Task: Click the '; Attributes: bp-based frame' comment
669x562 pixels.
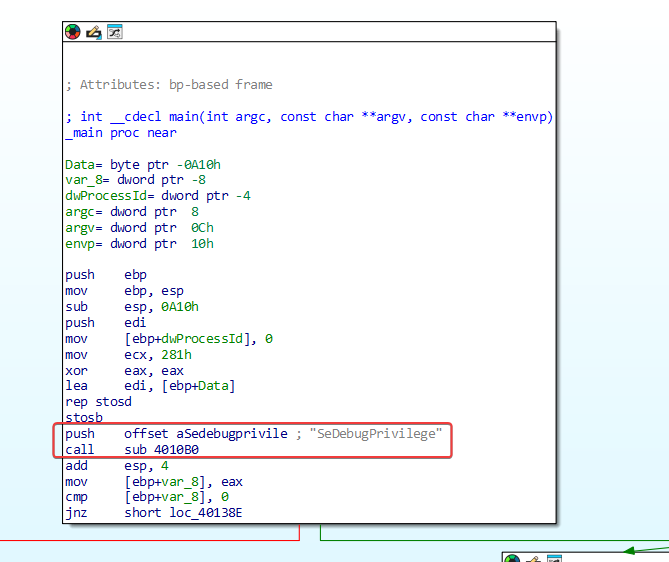Action: coord(169,84)
